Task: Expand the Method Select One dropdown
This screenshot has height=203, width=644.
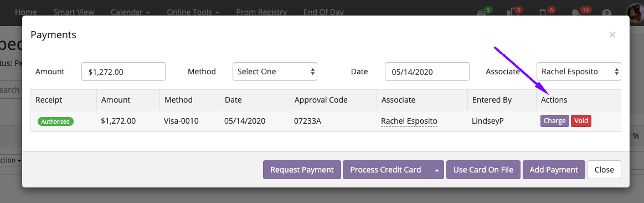Action: (x=275, y=72)
